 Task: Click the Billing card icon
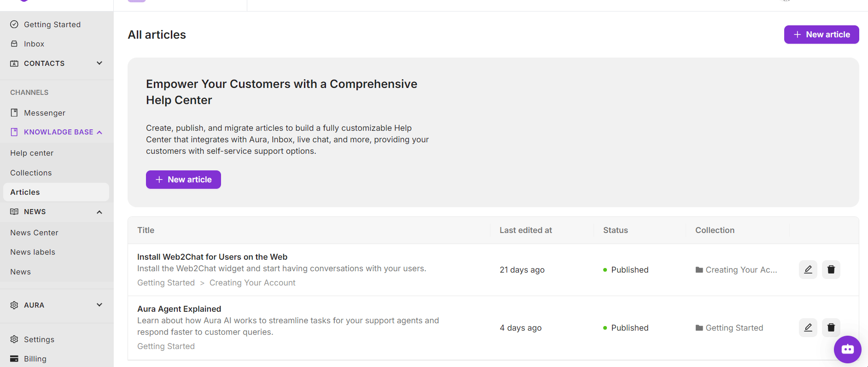click(14, 359)
